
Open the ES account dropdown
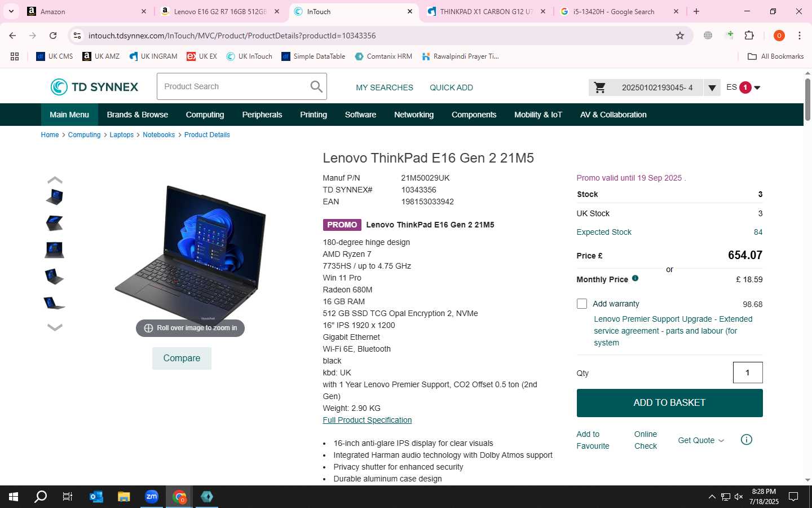pos(743,87)
